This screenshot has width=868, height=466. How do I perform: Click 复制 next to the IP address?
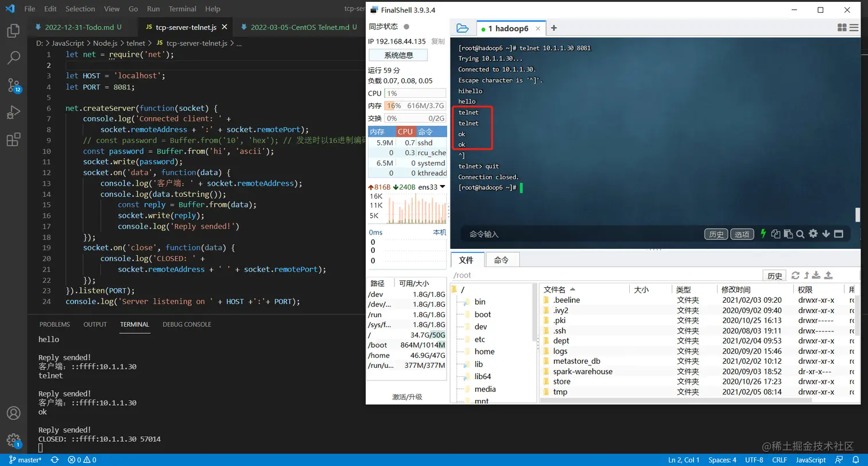(438, 41)
